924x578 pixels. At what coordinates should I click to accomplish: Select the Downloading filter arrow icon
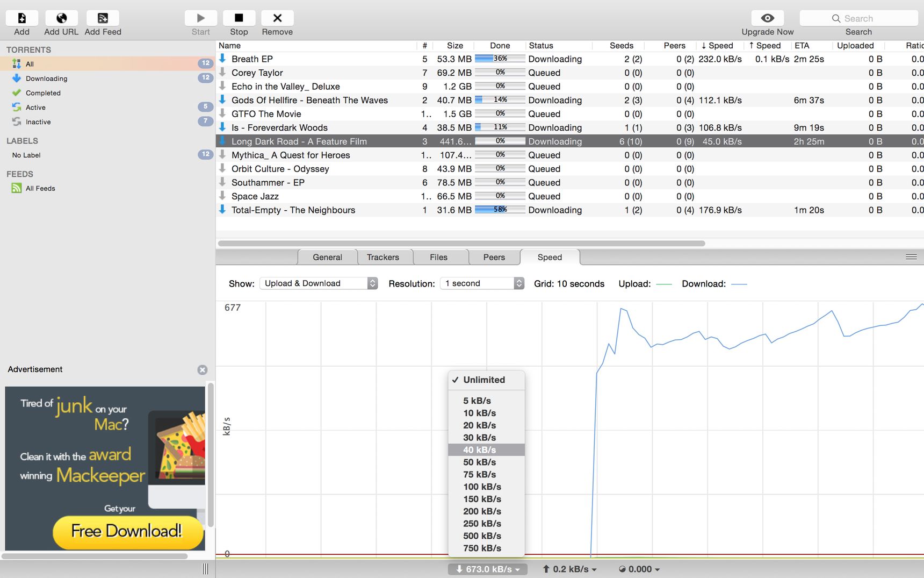pyautogui.click(x=17, y=78)
